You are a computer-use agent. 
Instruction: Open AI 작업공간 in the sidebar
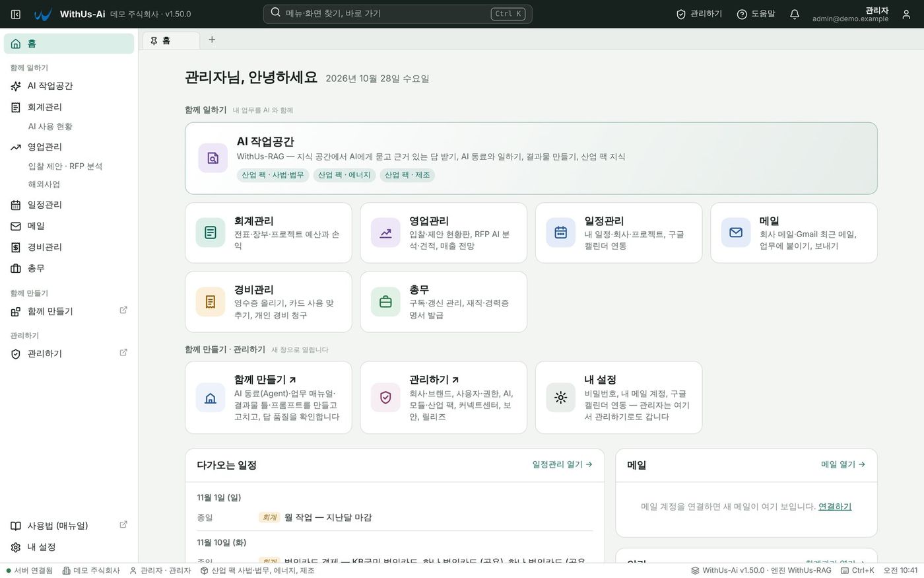tap(69, 86)
